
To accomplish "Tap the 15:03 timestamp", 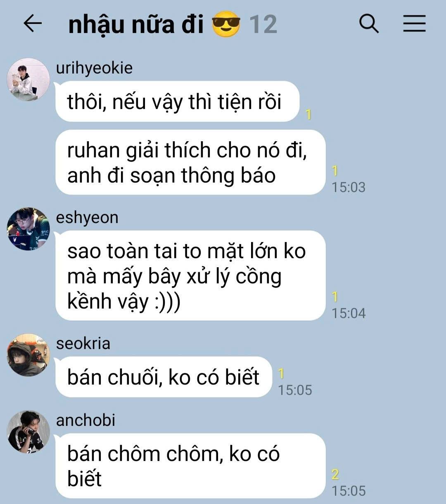I will pos(349,187).
